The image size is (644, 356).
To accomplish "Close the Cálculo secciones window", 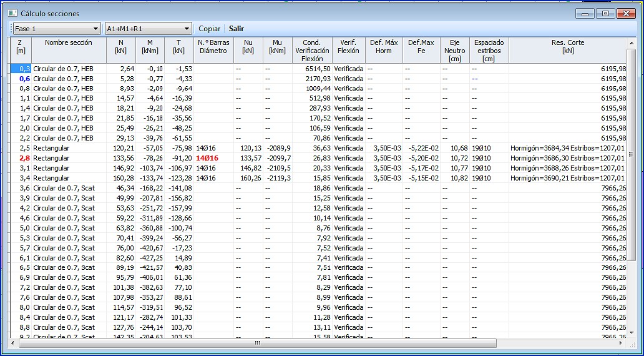I will 625,13.
